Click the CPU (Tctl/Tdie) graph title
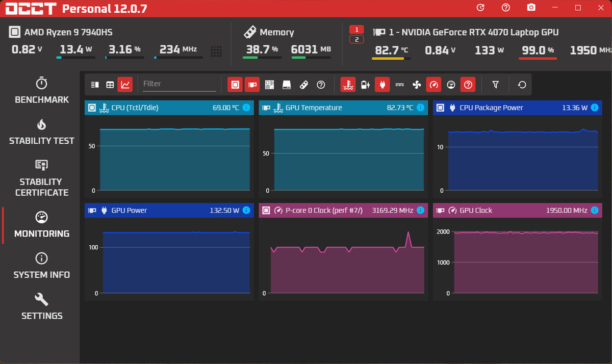612x364 pixels. click(135, 108)
